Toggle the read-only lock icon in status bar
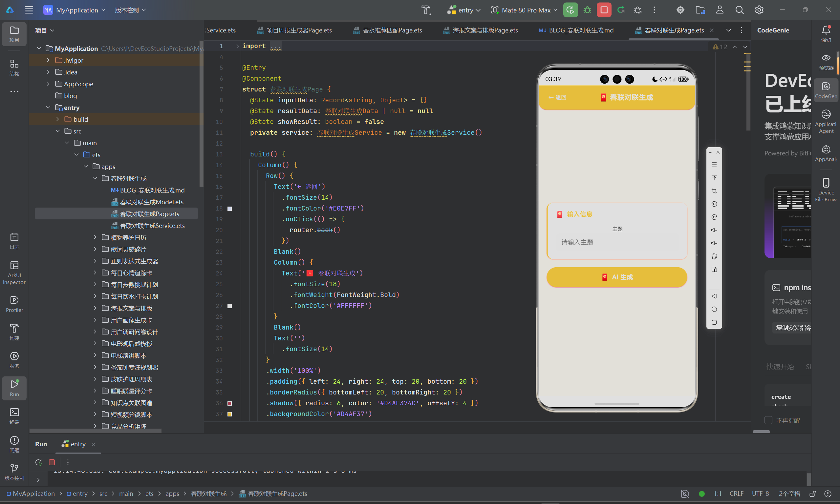The width and height of the screenshot is (840, 504). (813, 494)
